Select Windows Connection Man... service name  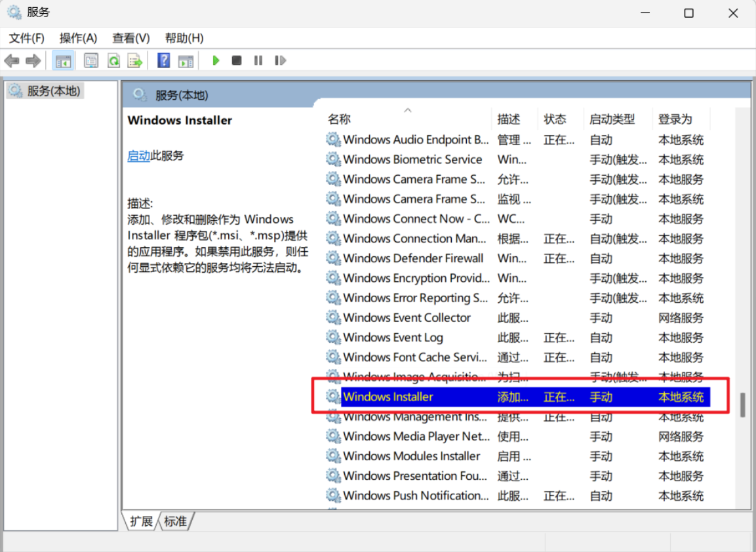click(x=414, y=238)
